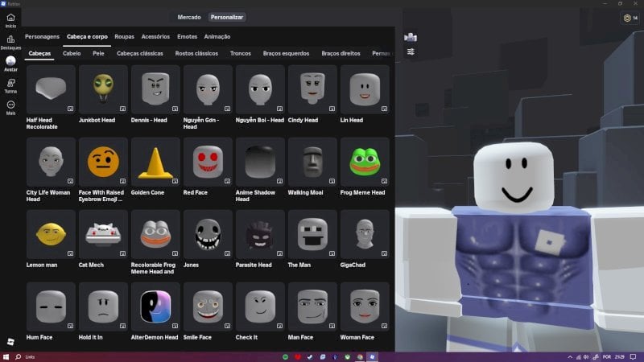Image resolution: width=644 pixels, height=362 pixels.
Task: Open the Turma groups icon in sidebar
Action: click(x=10, y=84)
